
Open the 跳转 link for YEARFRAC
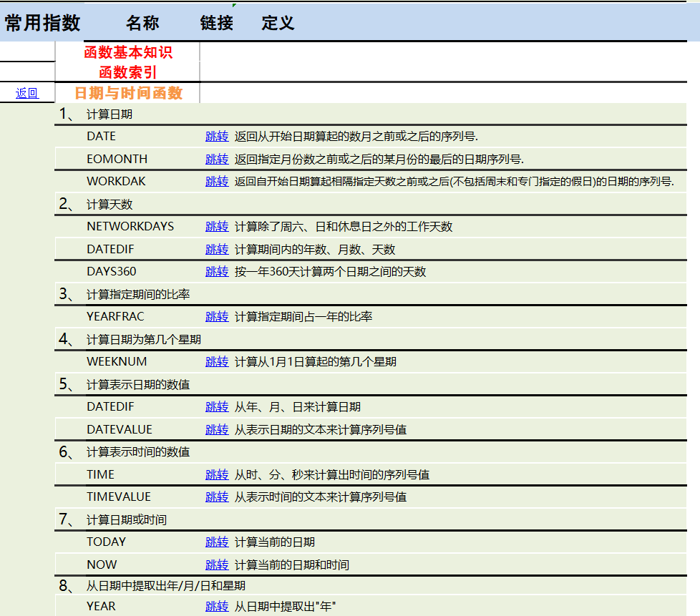(x=217, y=316)
